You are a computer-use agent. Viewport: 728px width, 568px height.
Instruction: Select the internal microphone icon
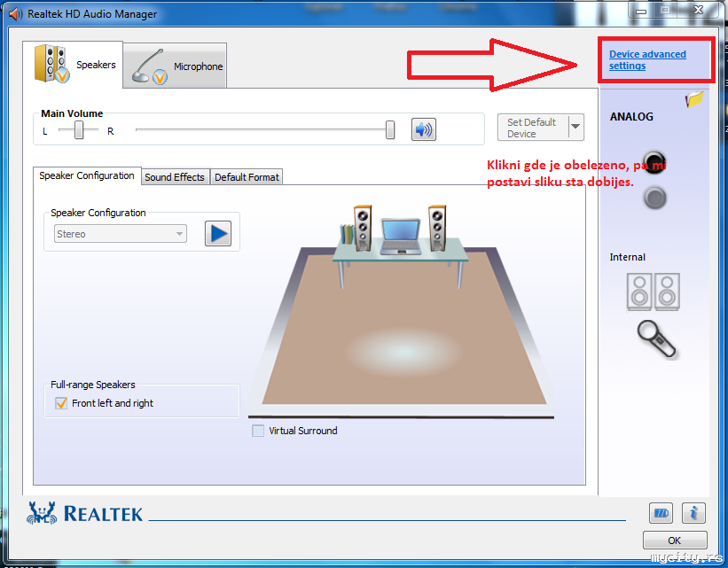(656, 339)
